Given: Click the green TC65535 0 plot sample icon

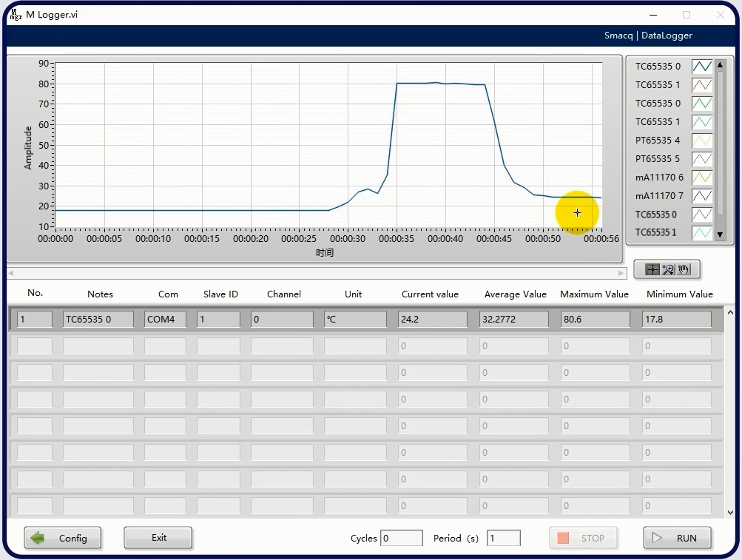Looking at the screenshot, I should click(x=702, y=103).
